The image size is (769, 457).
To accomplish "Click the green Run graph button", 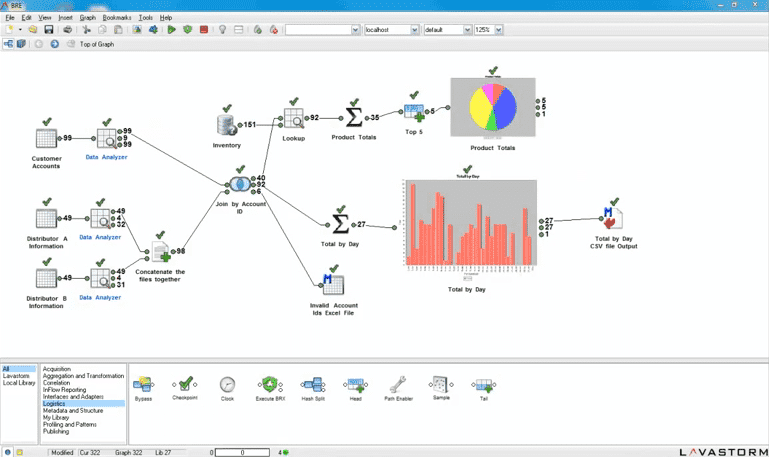I will pyautogui.click(x=172, y=30).
